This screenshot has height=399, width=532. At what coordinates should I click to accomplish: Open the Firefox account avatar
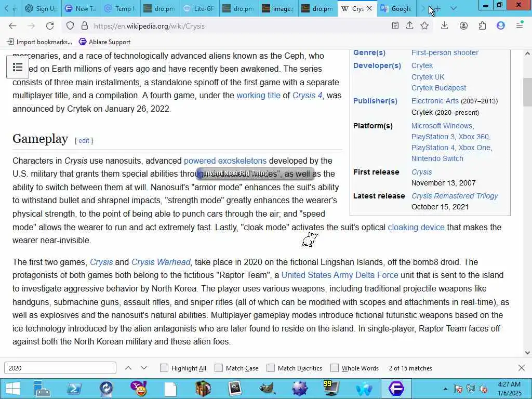pyautogui.click(x=463, y=26)
